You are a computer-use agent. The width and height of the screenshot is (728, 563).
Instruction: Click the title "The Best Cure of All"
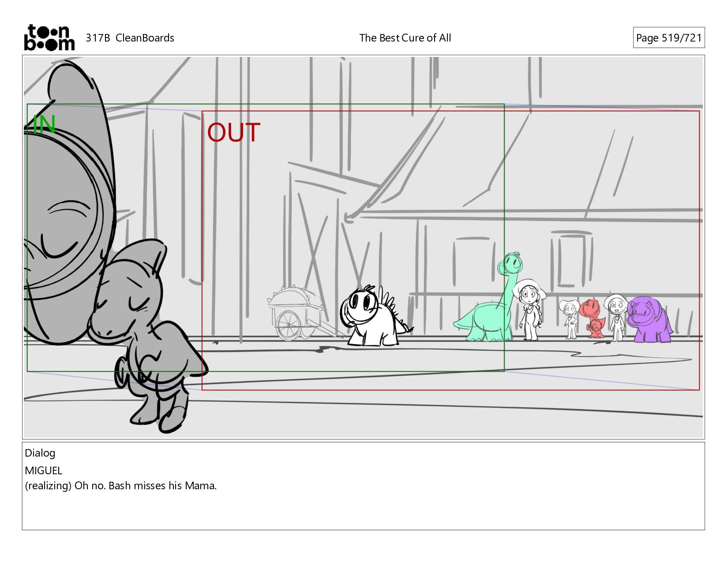pyautogui.click(x=405, y=38)
